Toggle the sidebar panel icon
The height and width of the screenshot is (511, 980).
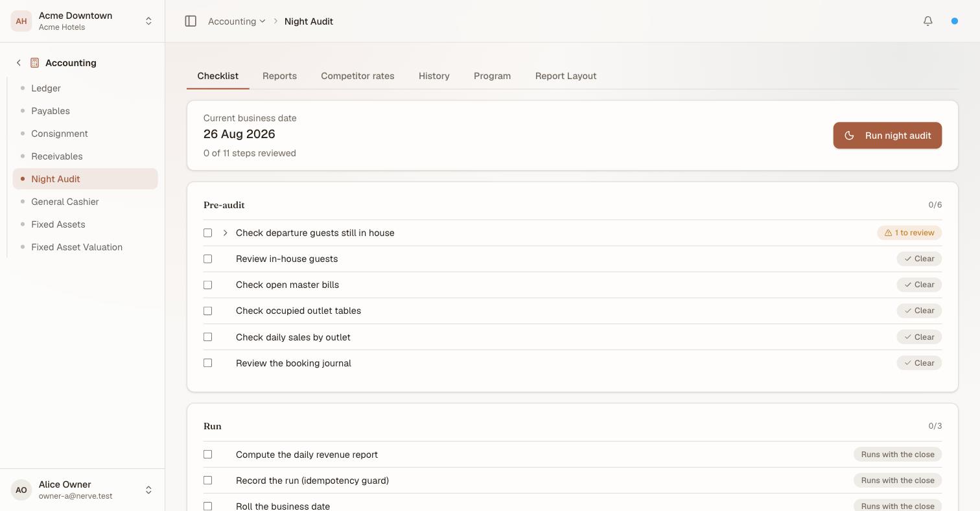[191, 21]
